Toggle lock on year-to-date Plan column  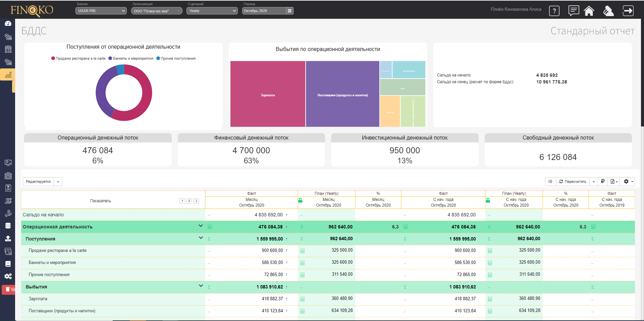[488, 200]
